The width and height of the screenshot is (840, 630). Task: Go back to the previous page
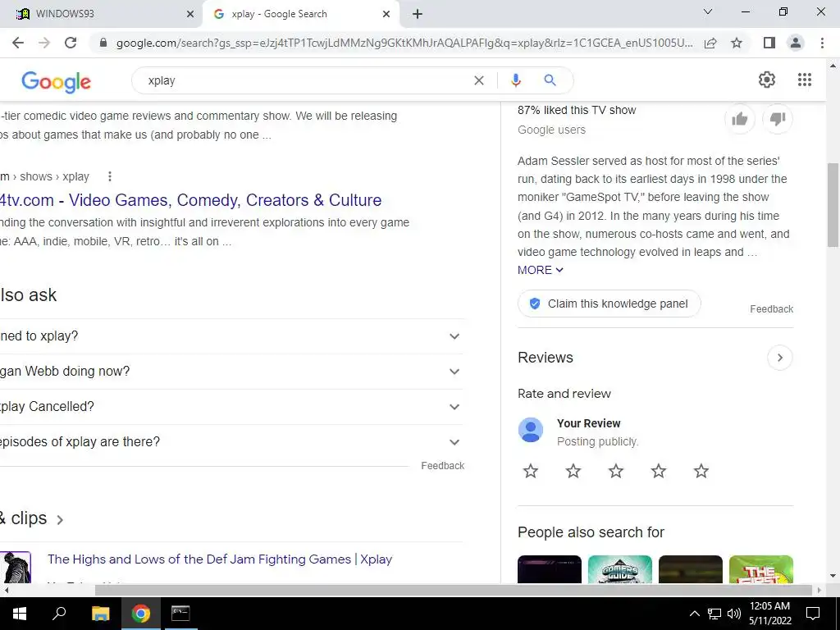point(18,43)
